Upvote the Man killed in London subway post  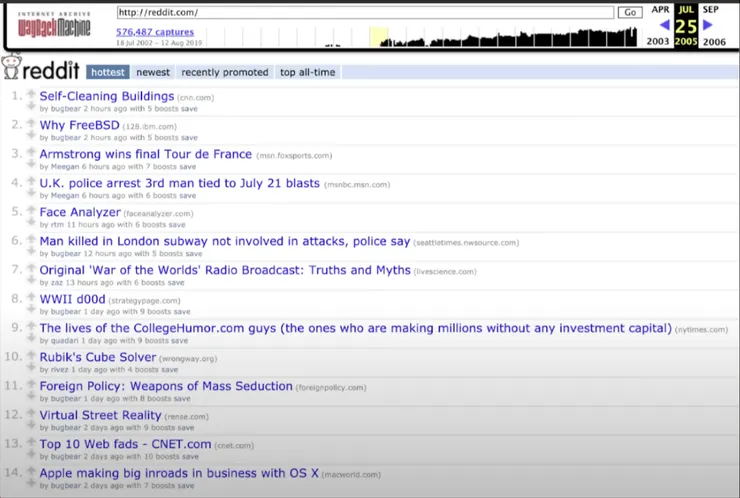point(31,239)
